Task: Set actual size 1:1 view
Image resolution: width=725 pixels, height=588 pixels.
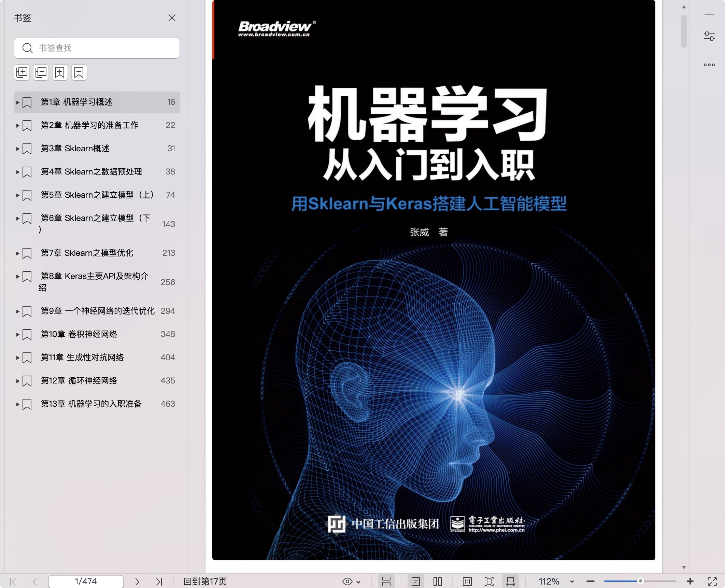Action: [x=467, y=581]
